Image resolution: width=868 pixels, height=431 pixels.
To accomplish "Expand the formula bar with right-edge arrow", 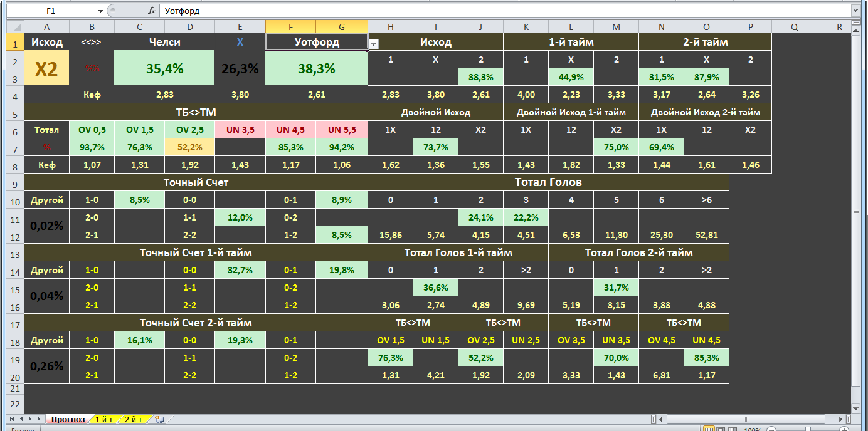I will (x=856, y=11).
